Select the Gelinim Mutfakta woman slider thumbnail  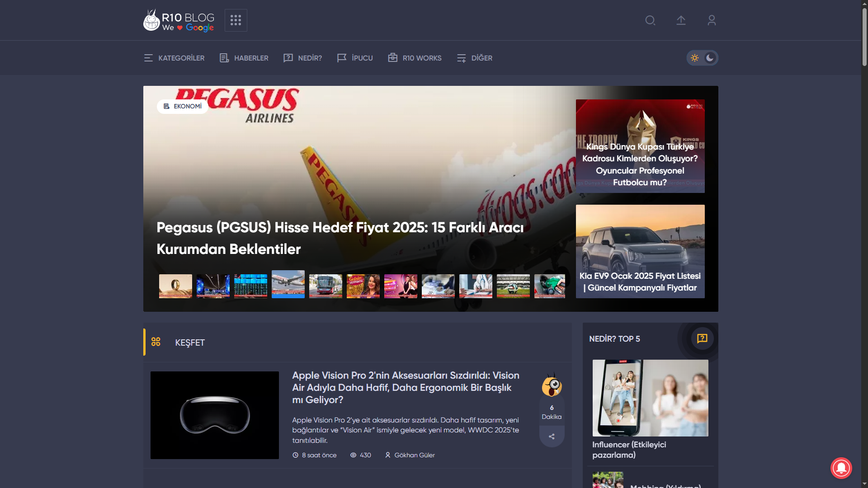tap(363, 286)
